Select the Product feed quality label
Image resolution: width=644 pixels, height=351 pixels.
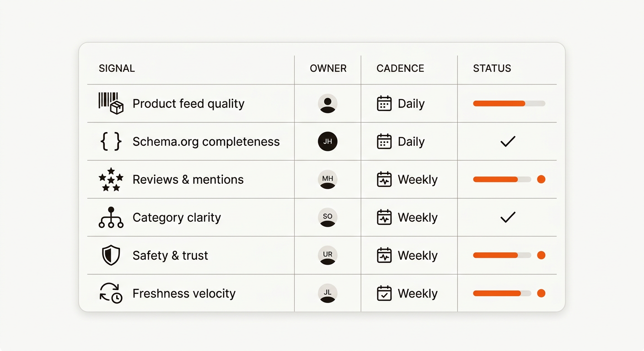point(188,104)
